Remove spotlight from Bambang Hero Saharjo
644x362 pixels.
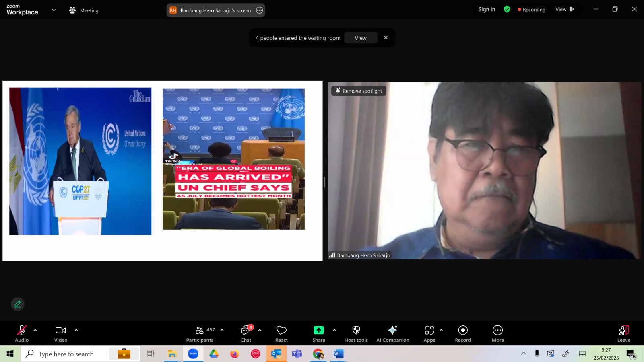tap(359, 91)
